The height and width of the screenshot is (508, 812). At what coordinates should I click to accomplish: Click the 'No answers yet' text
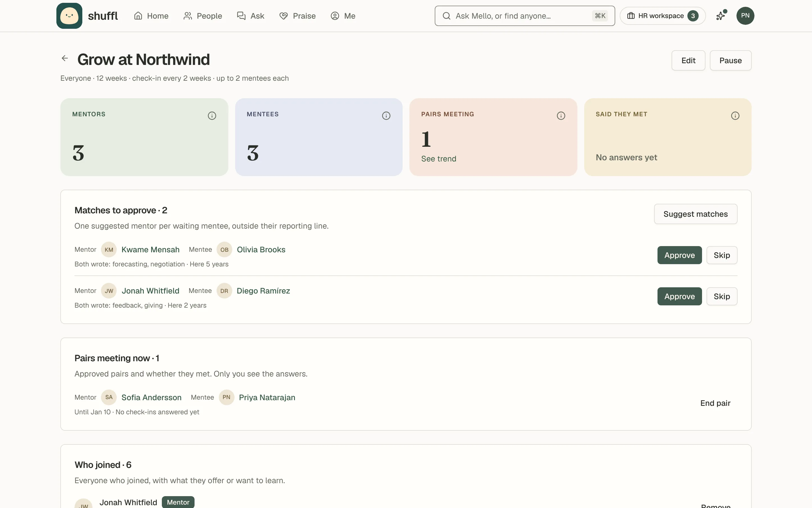pos(626,157)
